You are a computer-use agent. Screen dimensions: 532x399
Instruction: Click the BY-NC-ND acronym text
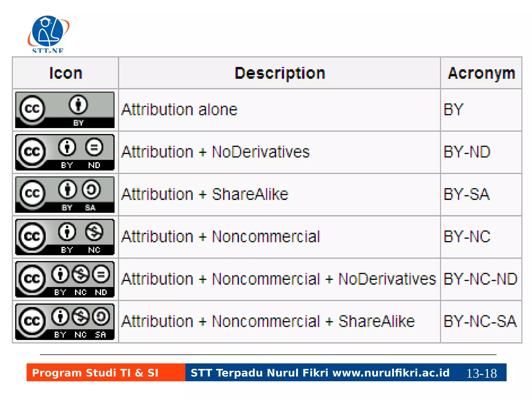480,279
